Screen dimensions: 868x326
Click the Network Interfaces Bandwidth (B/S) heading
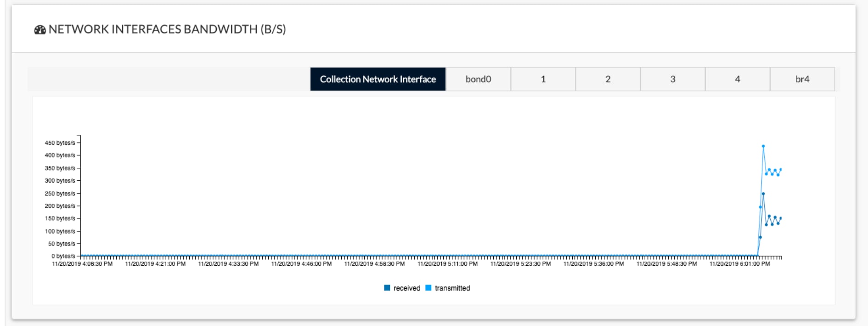pos(167,29)
